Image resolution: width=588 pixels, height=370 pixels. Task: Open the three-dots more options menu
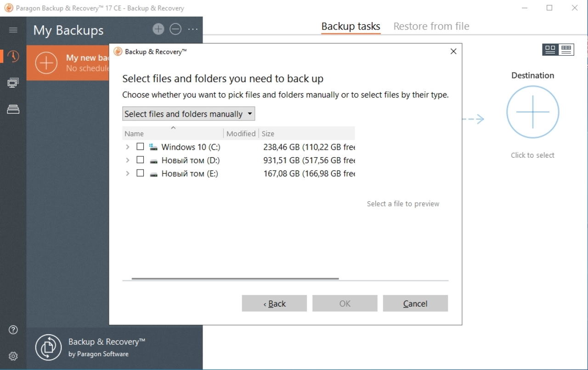(193, 29)
